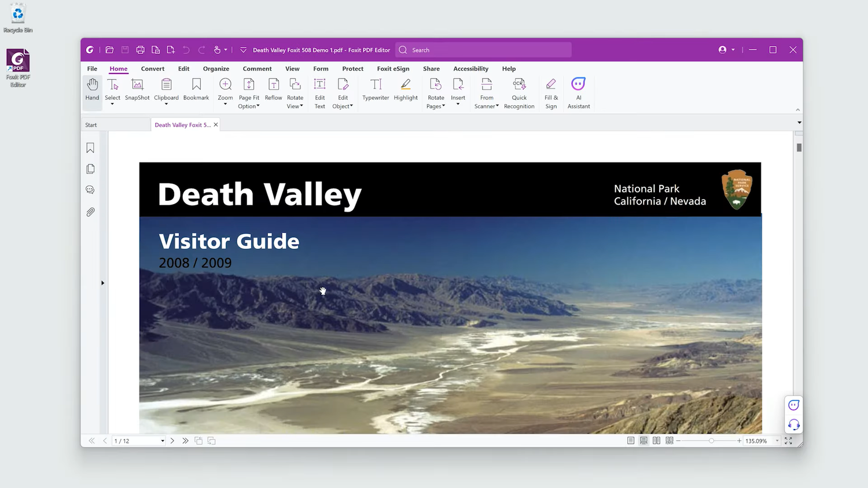
Task: Open the File menu
Action: click(92, 69)
